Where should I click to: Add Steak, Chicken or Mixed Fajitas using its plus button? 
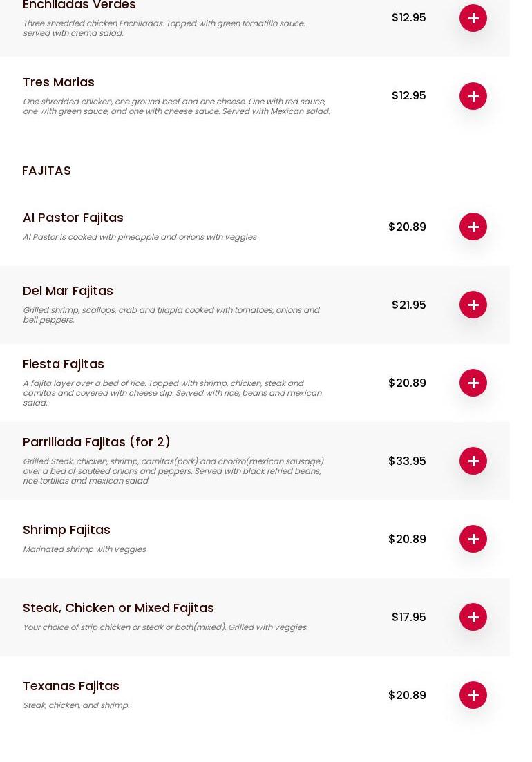click(x=473, y=617)
